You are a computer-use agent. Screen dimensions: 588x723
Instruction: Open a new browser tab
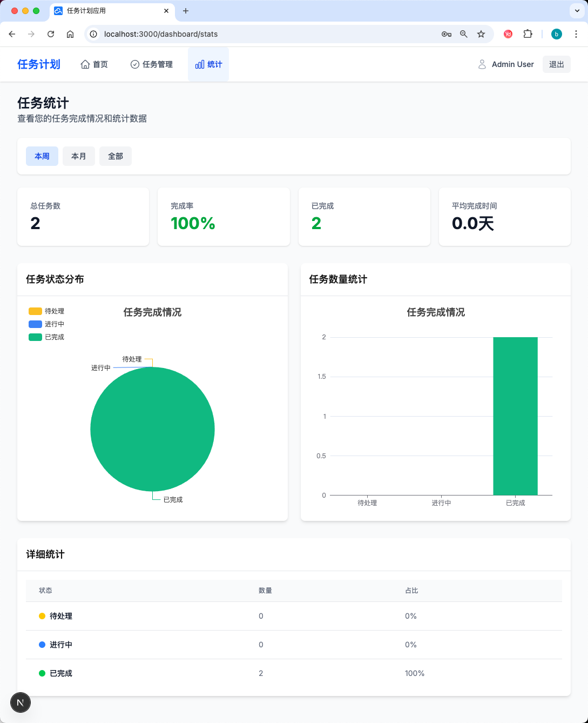[186, 11]
